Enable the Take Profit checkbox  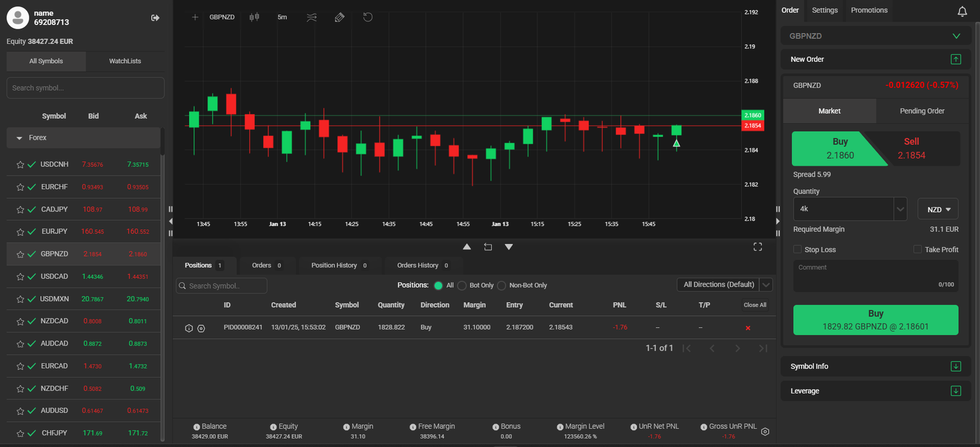[x=918, y=249]
